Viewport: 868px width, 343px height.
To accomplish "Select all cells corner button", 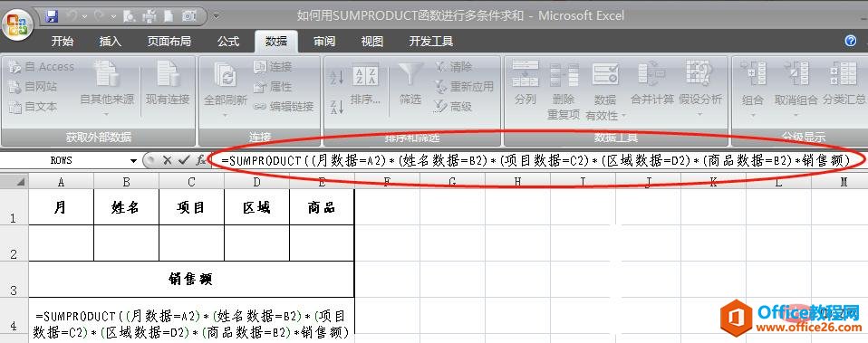I will pos(14,181).
